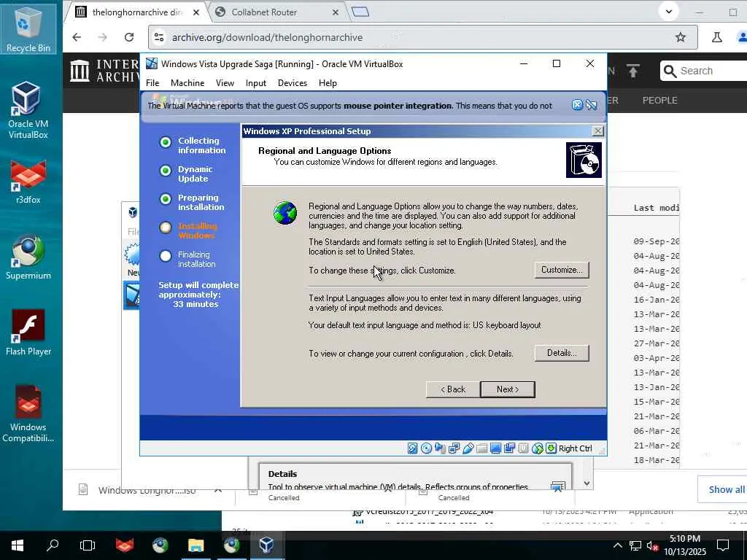Image resolution: width=747 pixels, height=560 pixels.
Task: Close the Windows XP Professional Setup dialog
Action: pos(597,131)
